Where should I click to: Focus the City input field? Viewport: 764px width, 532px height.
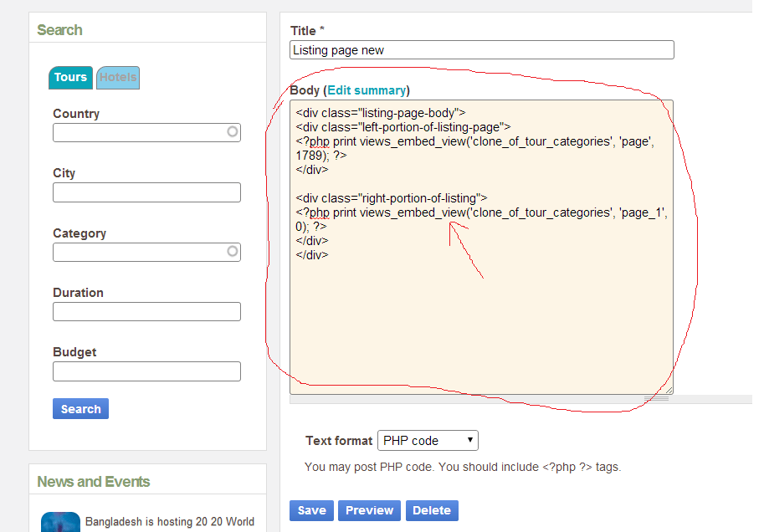pyautogui.click(x=146, y=192)
